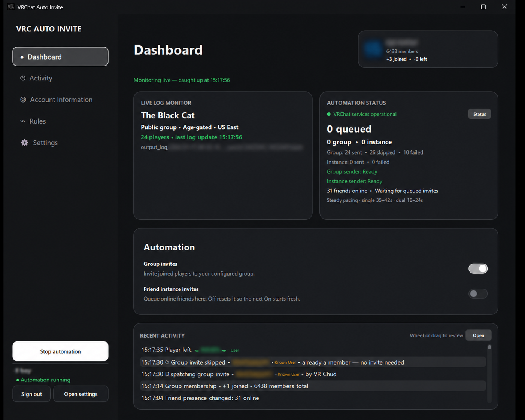Click 'Instance sender: Ready' status line
525x420 pixels.
click(x=355, y=181)
